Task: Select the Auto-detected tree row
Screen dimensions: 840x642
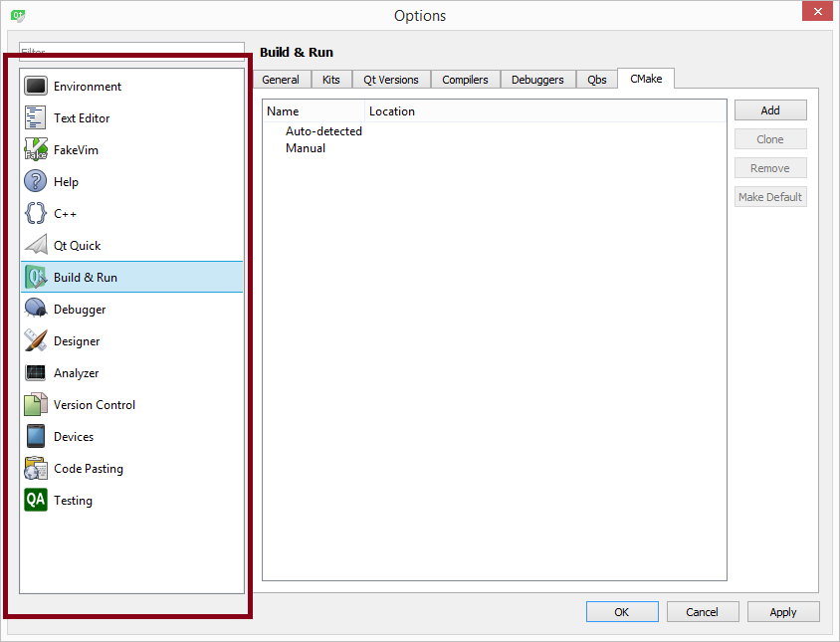Action: pos(323,131)
